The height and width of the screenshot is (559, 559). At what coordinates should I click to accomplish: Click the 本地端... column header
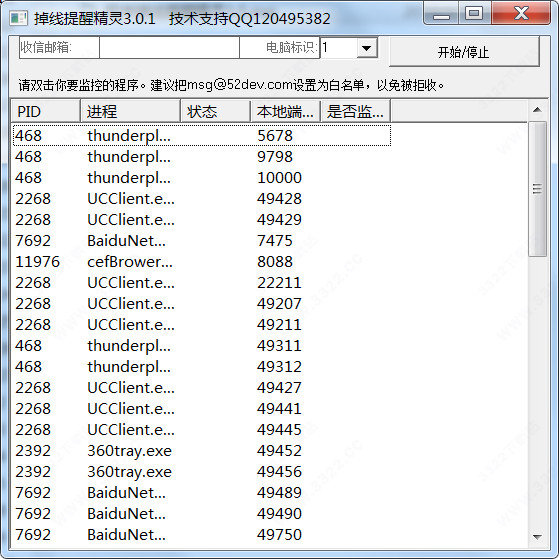click(286, 111)
